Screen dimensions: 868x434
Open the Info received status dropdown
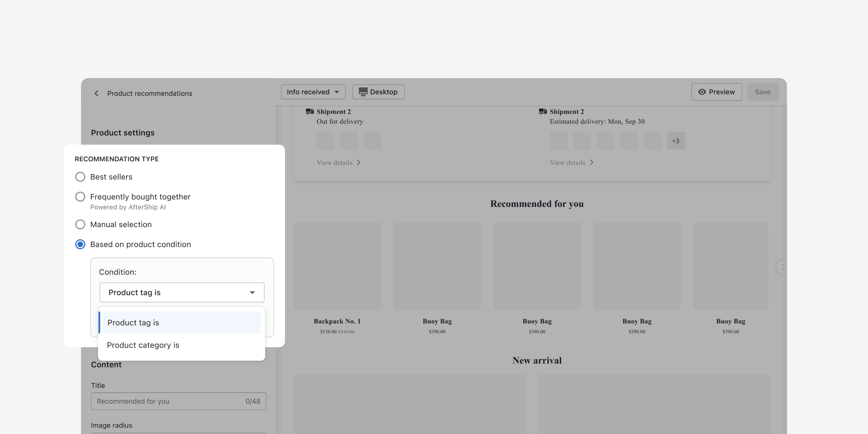pos(313,92)
